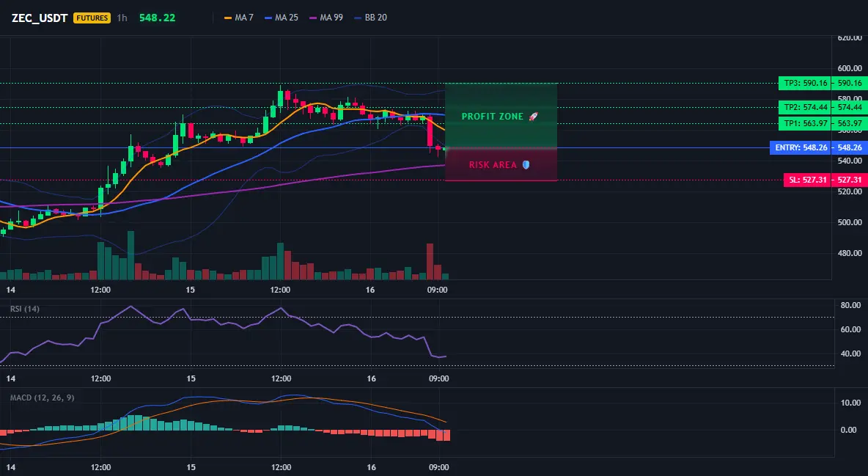
Task: Select the 1h timeframe label
Action: point(122,18)
